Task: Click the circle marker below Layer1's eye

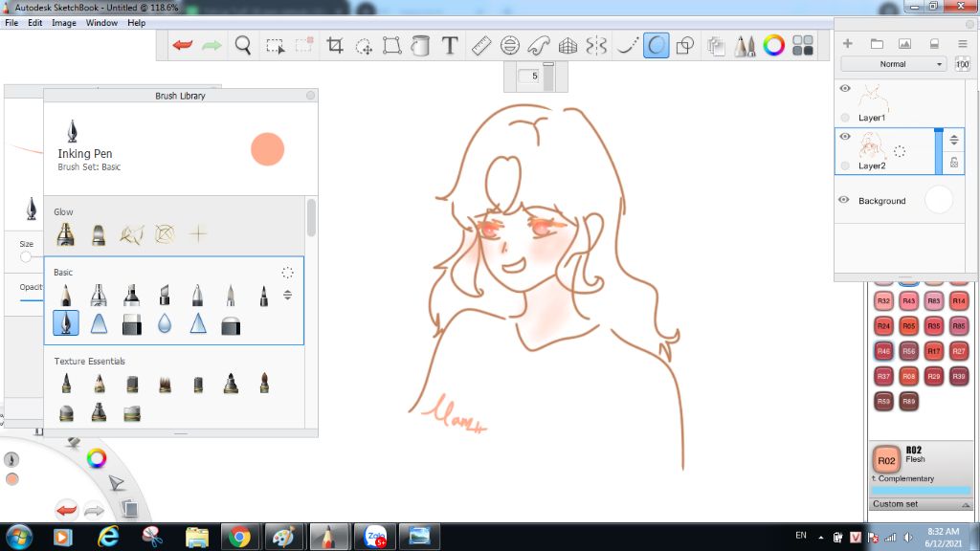Action: point(845,118)
